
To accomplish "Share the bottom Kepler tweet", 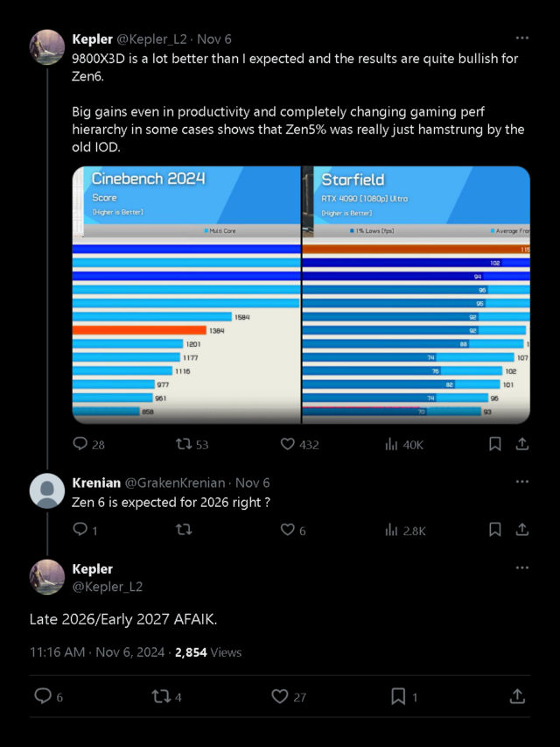I will pos(516,696).
